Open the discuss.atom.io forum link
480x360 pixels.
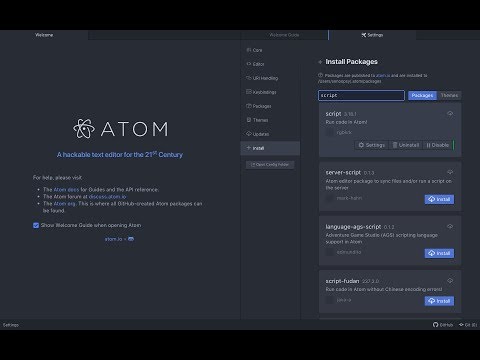107,197
